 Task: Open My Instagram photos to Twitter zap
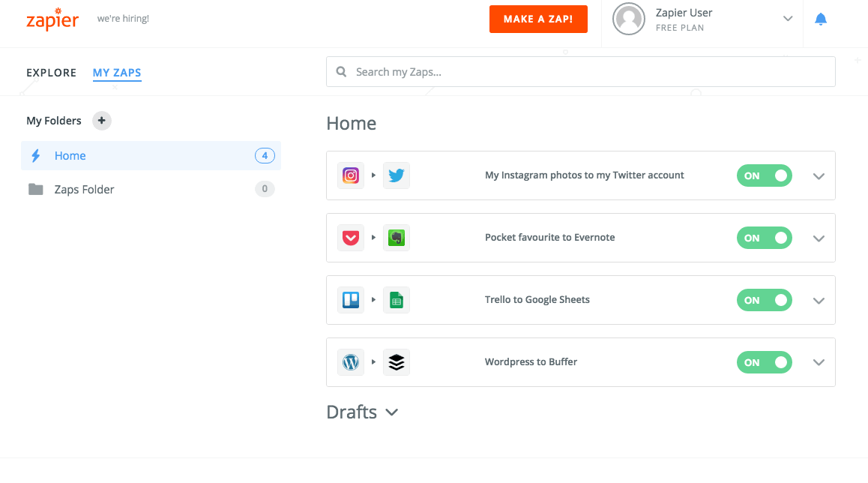click(584, 175)
